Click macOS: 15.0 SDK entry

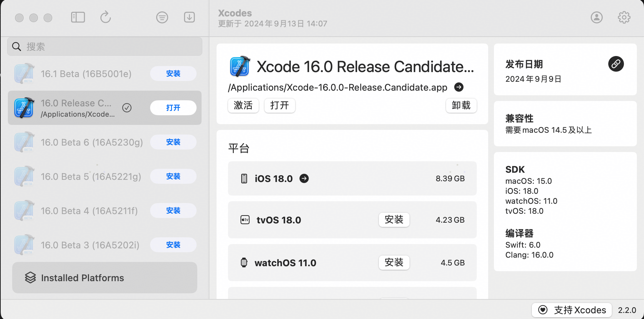click(529, 181)
